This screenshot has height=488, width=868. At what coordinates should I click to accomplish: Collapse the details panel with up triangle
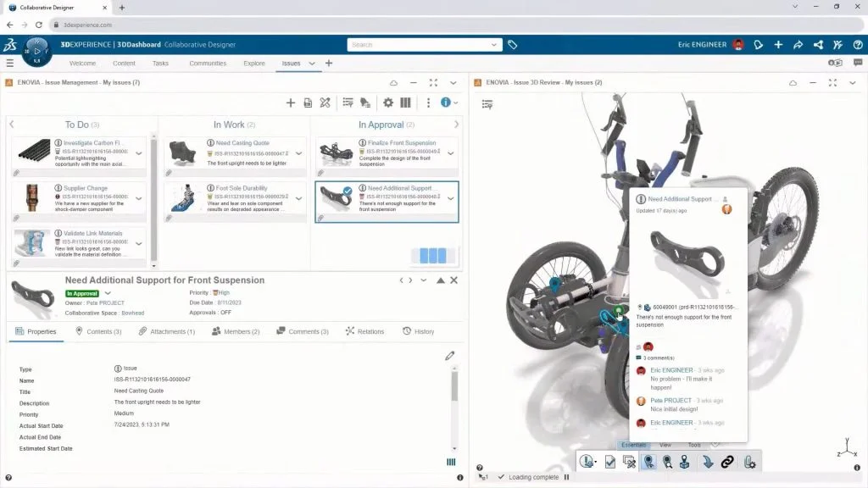[441, 280]
